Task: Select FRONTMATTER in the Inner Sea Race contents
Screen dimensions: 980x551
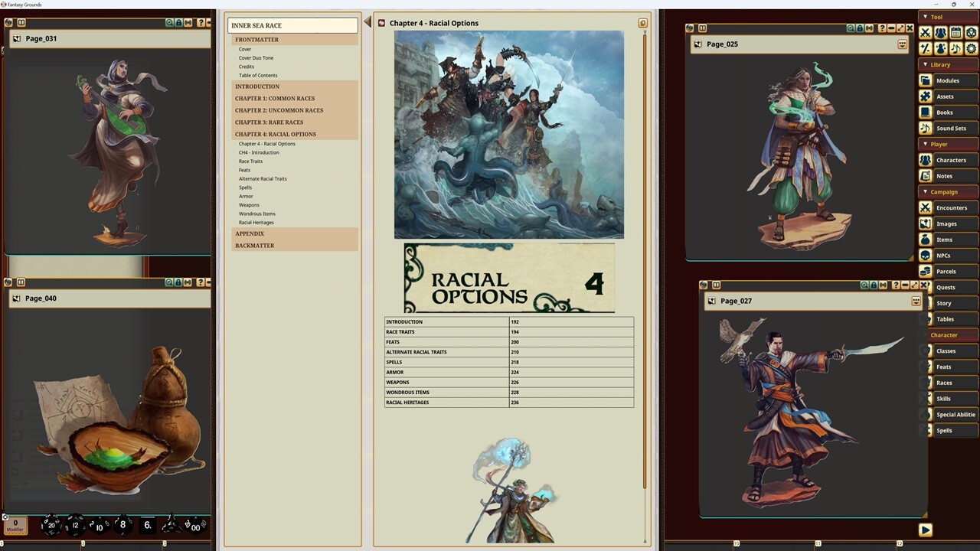Action: pos(256,39)
